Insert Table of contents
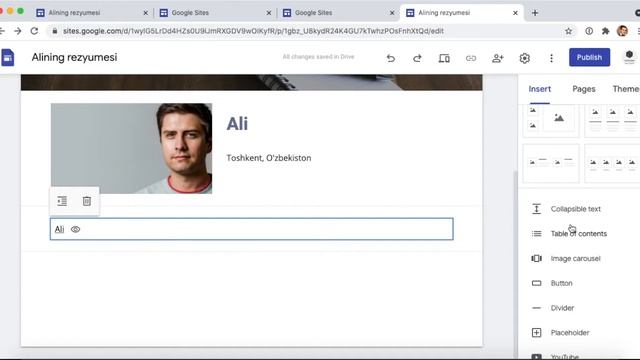 tap(579, 233)
